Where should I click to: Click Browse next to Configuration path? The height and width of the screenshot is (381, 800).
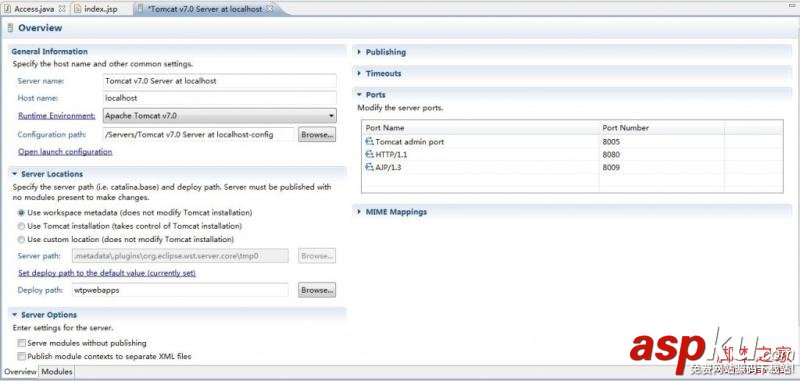click(317, 135)
